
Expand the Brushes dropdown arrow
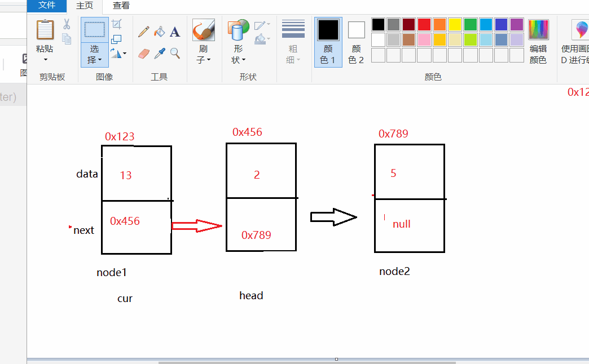tap(209, 60)
